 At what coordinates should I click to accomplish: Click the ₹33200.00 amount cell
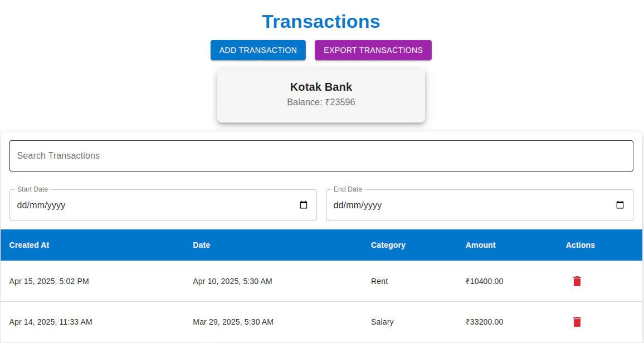pos(484,322)
